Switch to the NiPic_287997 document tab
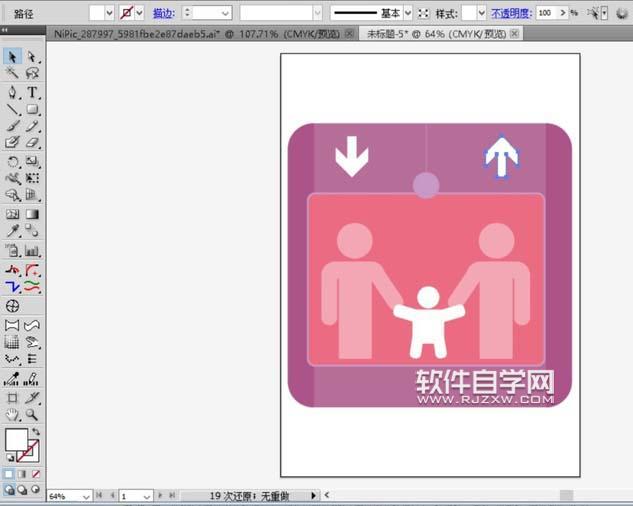633x506 pixels. click(197, 34)
